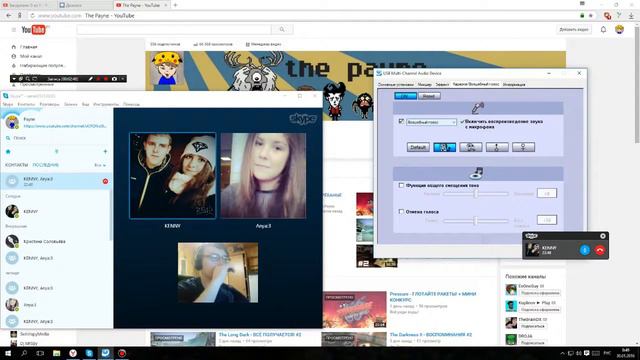Click the Skype home icon

(x=8, y=152)
